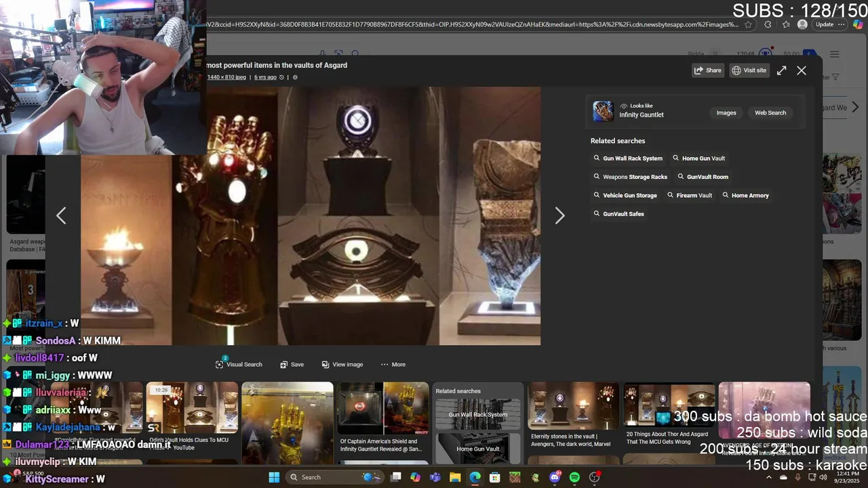Expand system tray hidden icons chevron
The image size is (868, 488).
click(x=768, y=477)
